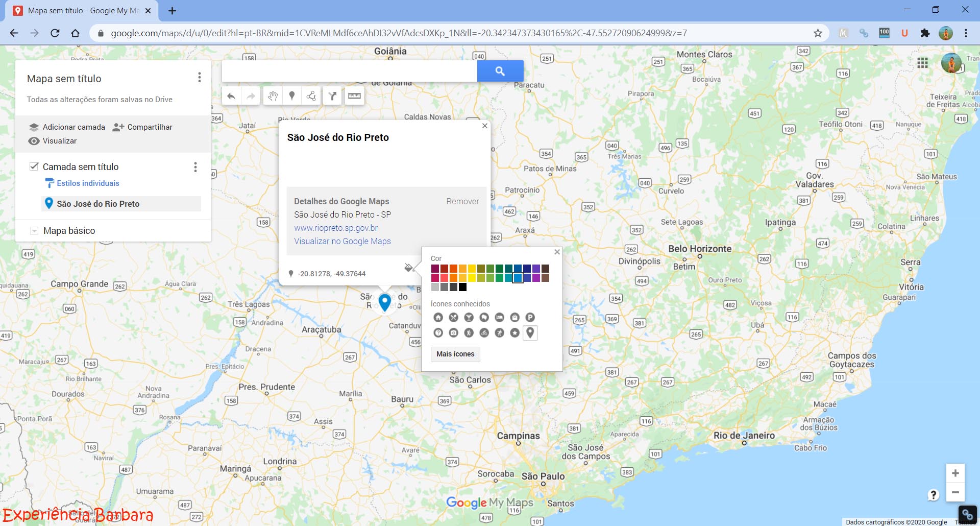Expand the Mapa básico section

34,230
